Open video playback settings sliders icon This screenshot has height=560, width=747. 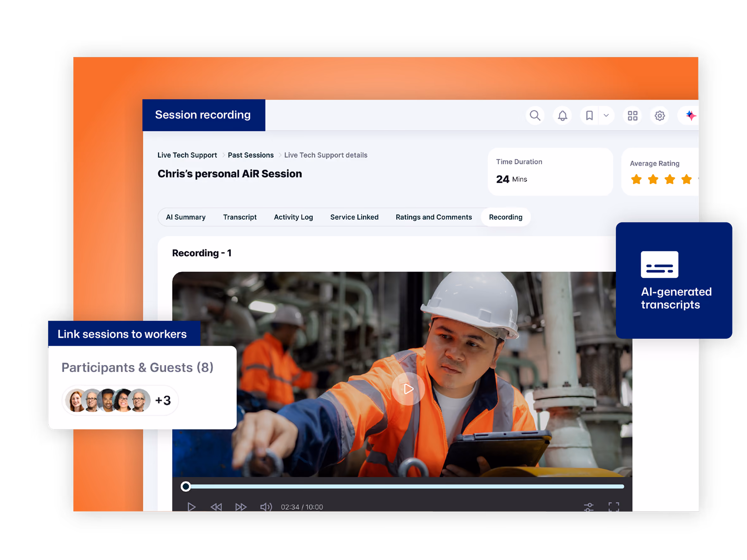(588, 507)
